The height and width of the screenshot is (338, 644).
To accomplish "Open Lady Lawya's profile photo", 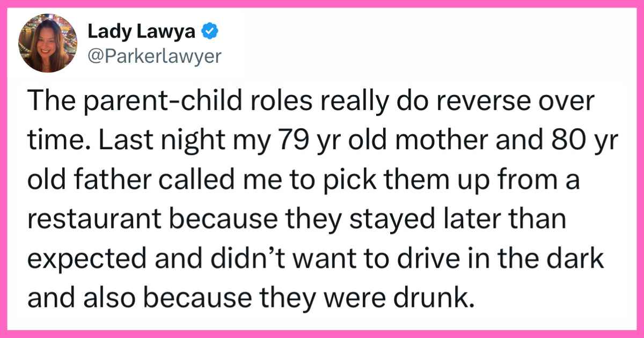I will (46, 43).
